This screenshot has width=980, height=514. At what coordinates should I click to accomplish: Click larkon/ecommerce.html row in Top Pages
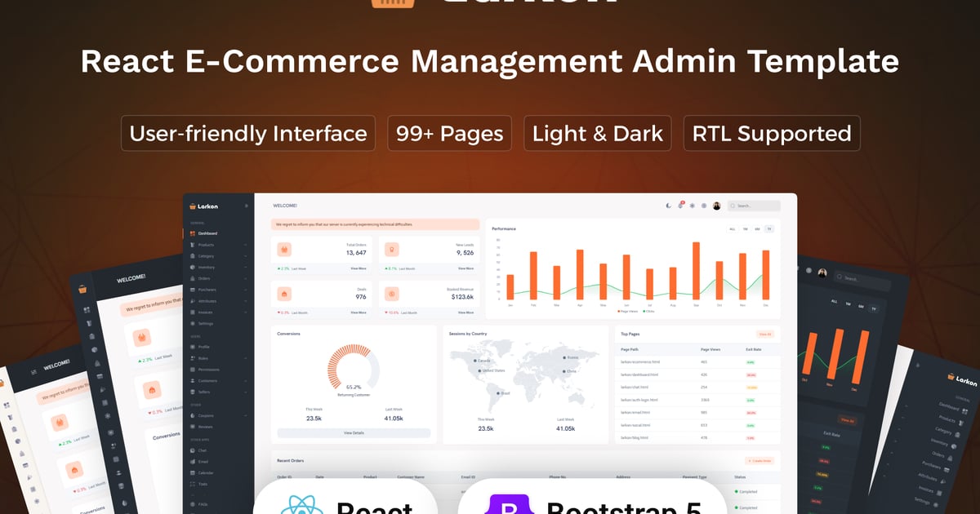click(697, 361)
